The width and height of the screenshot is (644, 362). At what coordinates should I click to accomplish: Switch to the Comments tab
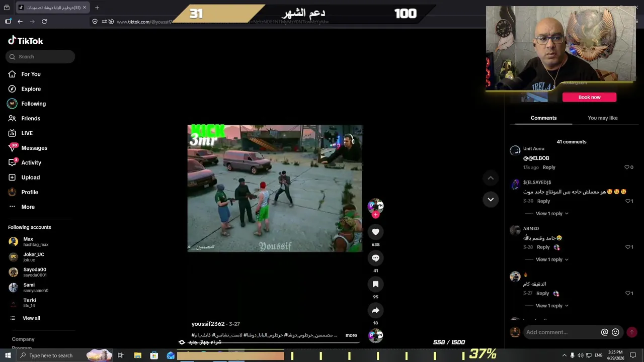tap(543, 118)
